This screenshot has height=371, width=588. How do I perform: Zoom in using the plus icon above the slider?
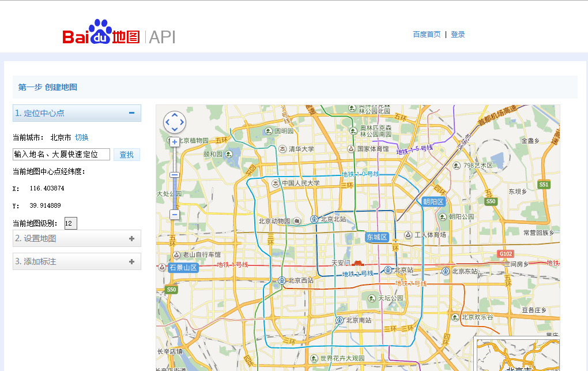[x=174, y=141]
